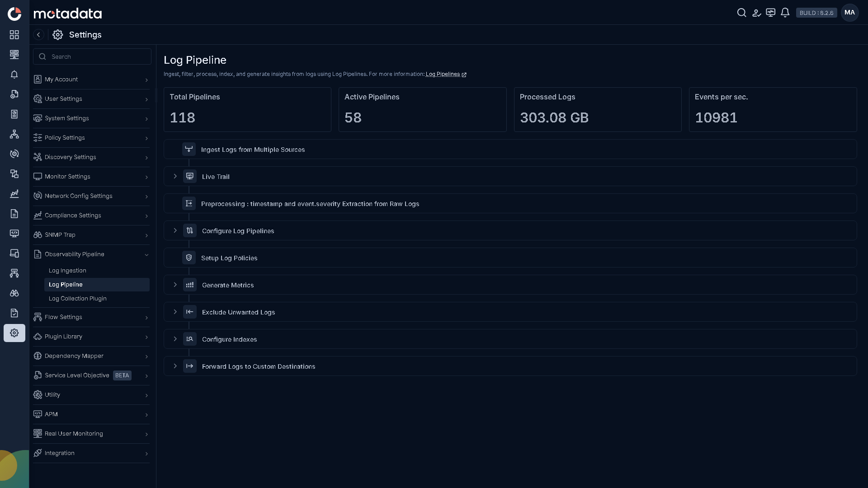Screen dimensions: 868x488
Task: Open Discovery Settings in the sidebar
Action: point(91,157)
